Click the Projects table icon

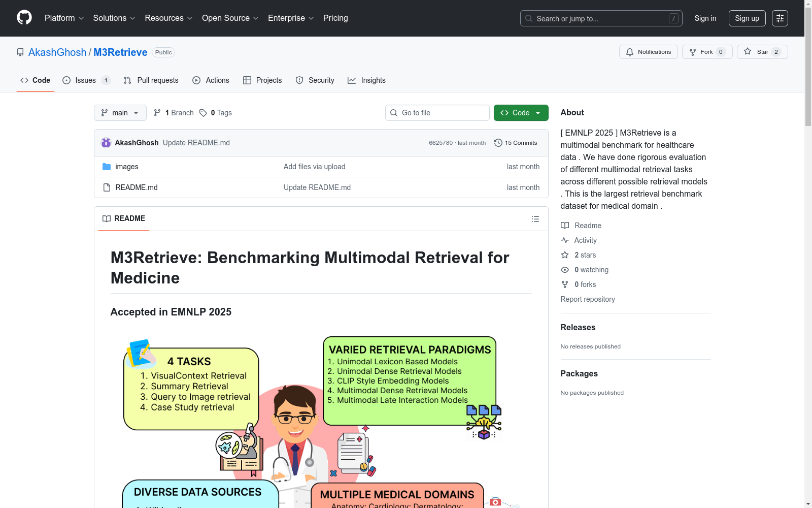[x=247, y=80]
